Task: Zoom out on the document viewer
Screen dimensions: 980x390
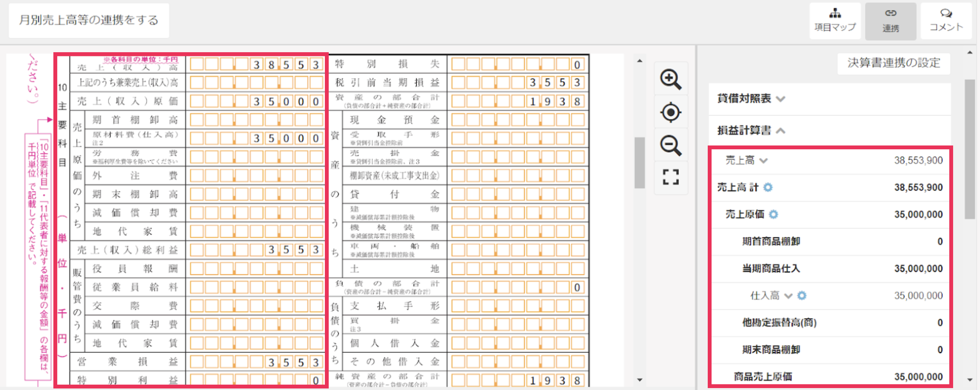Action: point(670,145)
